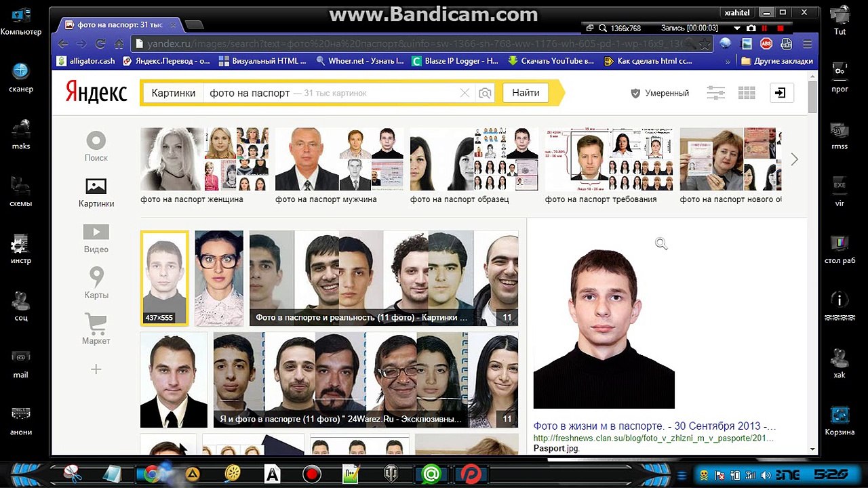Open the 'Я и фото в паспорте' collage
The width and height of the screenshot is (868, 488).
(x=366, y=380)
